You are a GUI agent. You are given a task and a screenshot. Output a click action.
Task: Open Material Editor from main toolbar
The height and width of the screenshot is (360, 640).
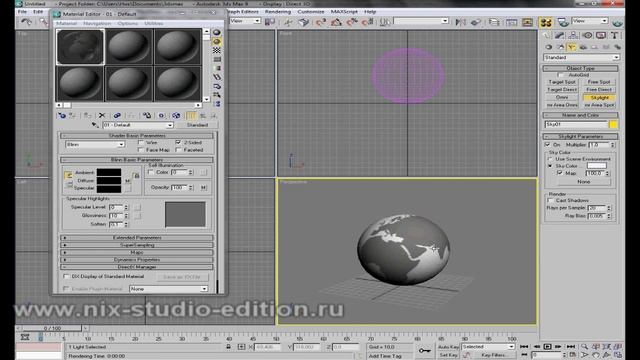pos(546,22)
